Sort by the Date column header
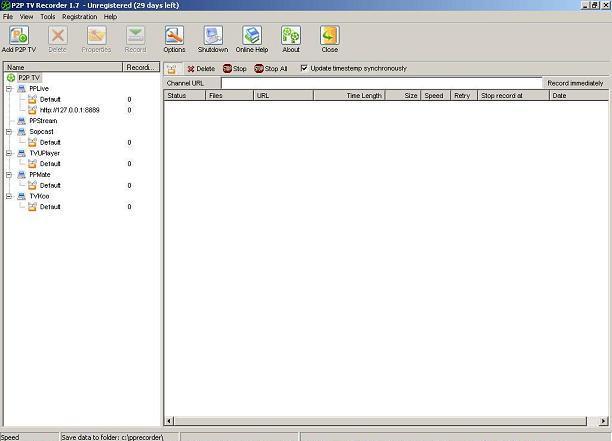Viewport: 612px width, 441px height. [579, 95]
